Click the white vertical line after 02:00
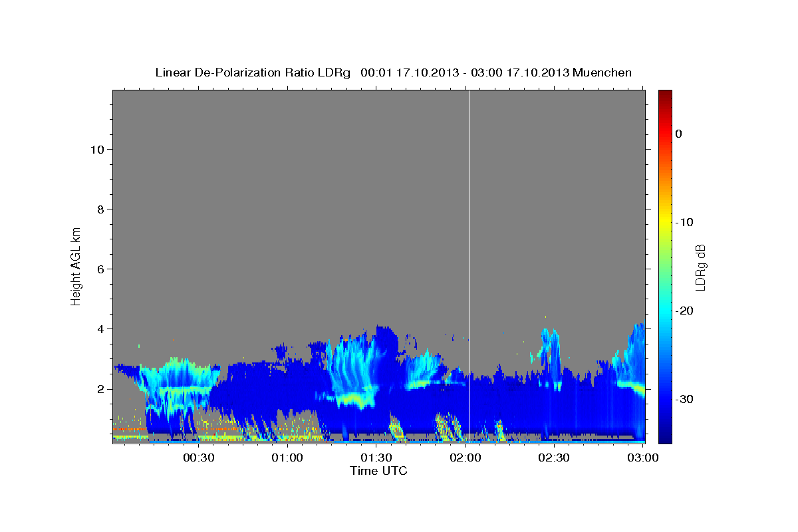 469,266
